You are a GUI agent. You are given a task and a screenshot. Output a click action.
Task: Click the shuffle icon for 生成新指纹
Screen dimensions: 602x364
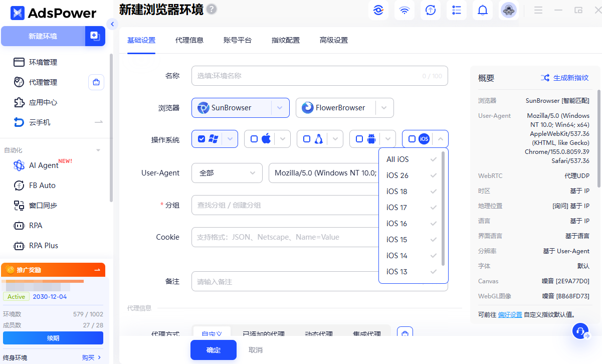(x=545, y=78)
